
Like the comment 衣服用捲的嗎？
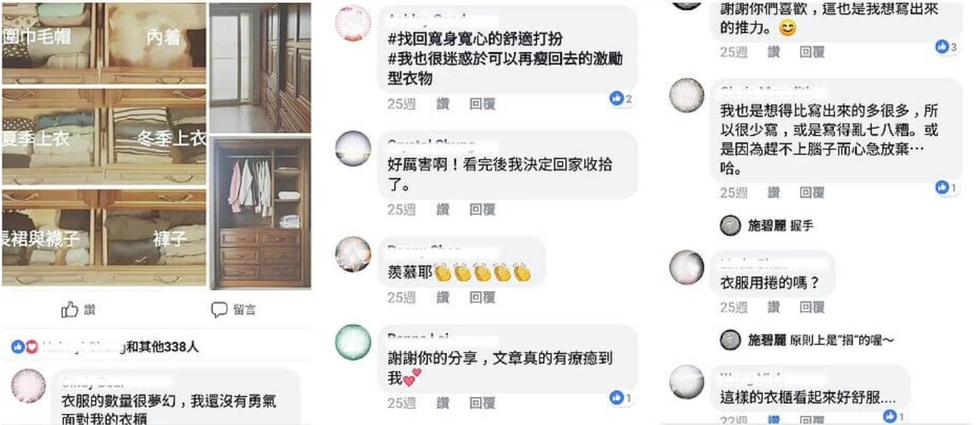tap(774, 307)
